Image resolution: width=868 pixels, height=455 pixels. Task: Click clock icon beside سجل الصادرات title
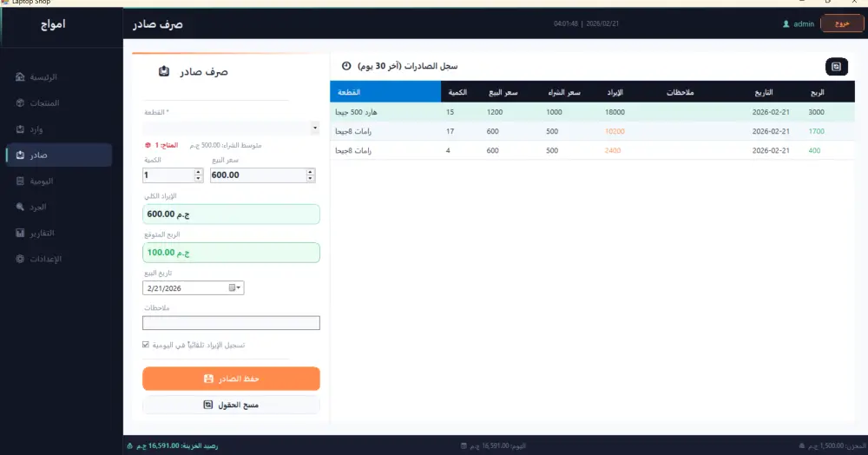(346, 66)
